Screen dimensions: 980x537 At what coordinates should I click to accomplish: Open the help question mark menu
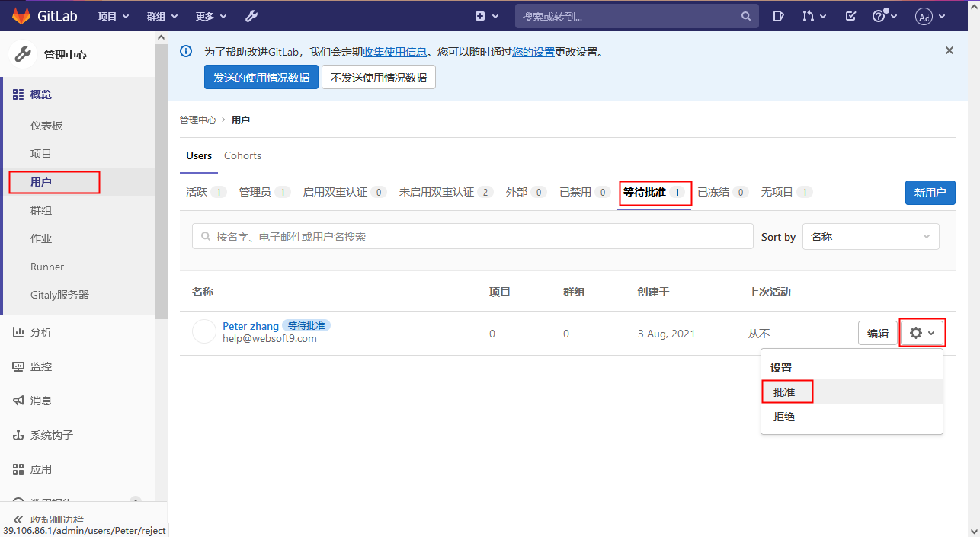883,16
